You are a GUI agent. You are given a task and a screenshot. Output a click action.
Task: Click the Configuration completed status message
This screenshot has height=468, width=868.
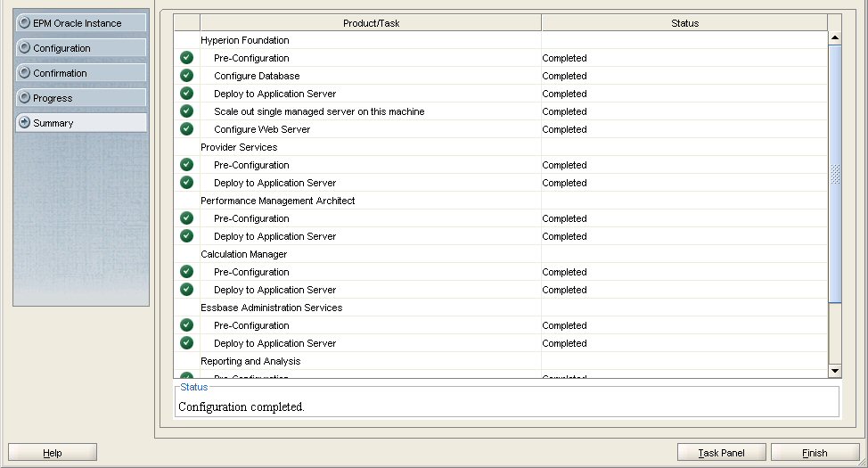tap(242, 406)
